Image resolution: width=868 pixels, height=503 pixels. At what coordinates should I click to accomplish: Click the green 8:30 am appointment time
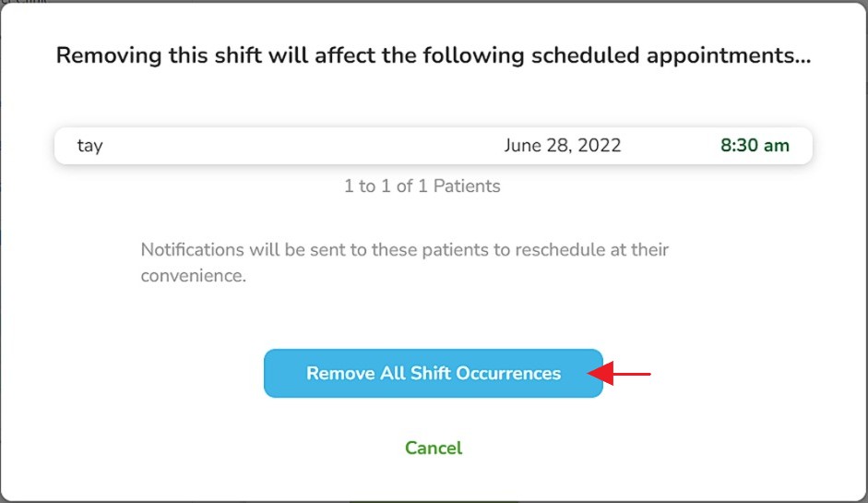click(x=754, y=146)
